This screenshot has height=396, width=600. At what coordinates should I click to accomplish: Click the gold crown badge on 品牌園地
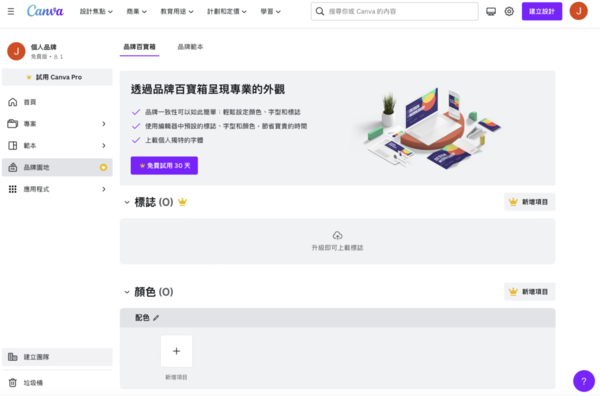[103, 167]
